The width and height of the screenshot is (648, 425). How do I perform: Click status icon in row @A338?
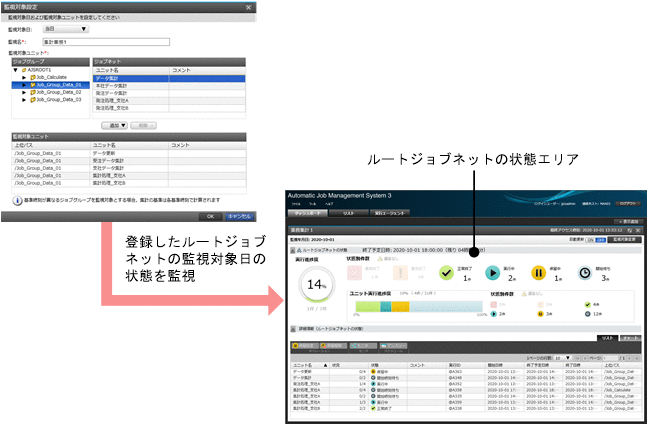pyautogui.click(x=373, y=408)
